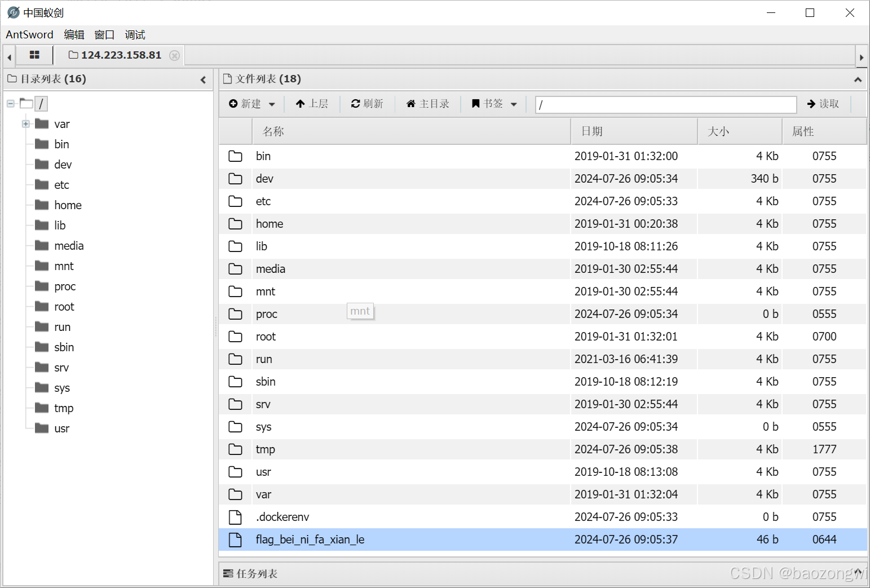The width and height of the screenshot is (870, 588).
Task: Select sbin folder icon in directory tree
Action: coord(42,347)
